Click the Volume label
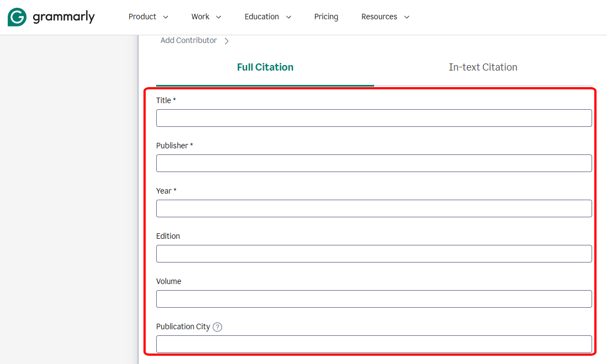Viewport: 607px width, 364px height. click(169, 282)
